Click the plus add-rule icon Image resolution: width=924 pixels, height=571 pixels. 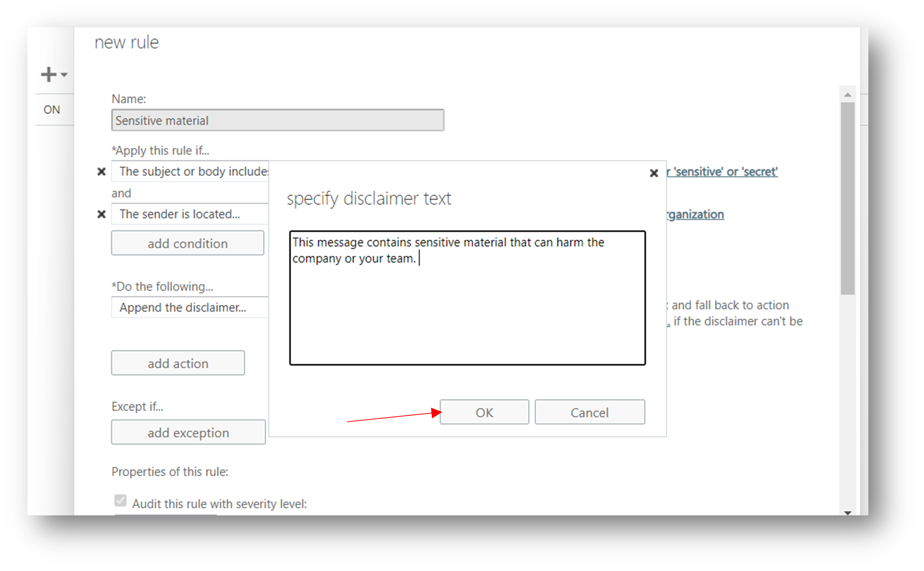(49, 74)
